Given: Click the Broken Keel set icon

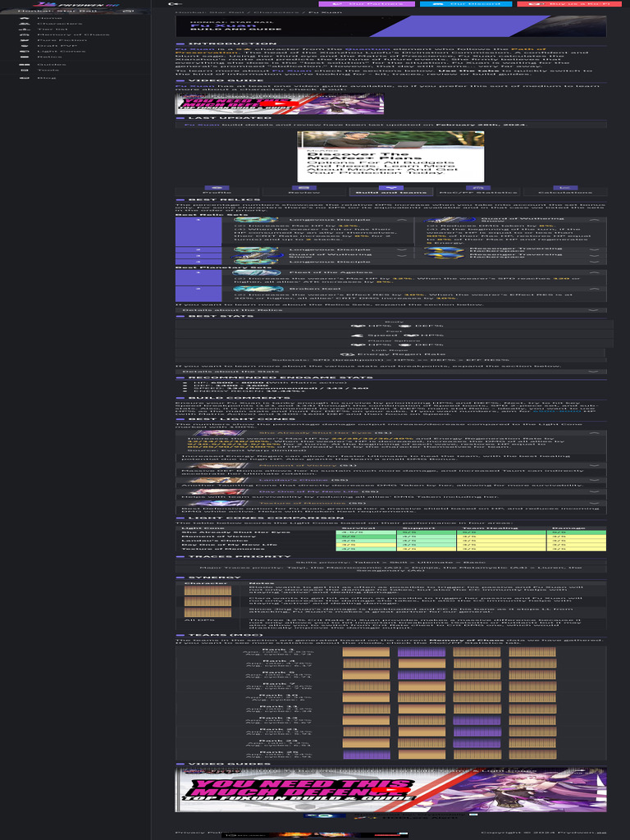Looking at the screenshot, I should click(x=258, y=289).
